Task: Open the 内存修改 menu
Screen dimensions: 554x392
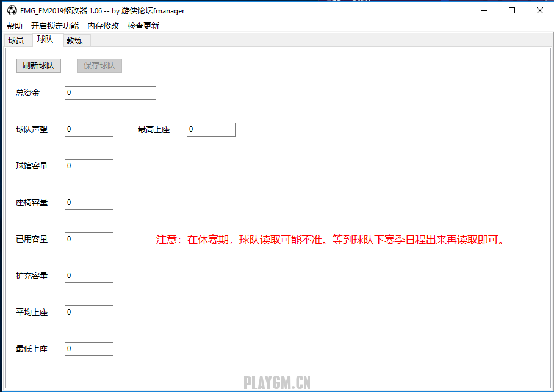Action: pos(103,26)
